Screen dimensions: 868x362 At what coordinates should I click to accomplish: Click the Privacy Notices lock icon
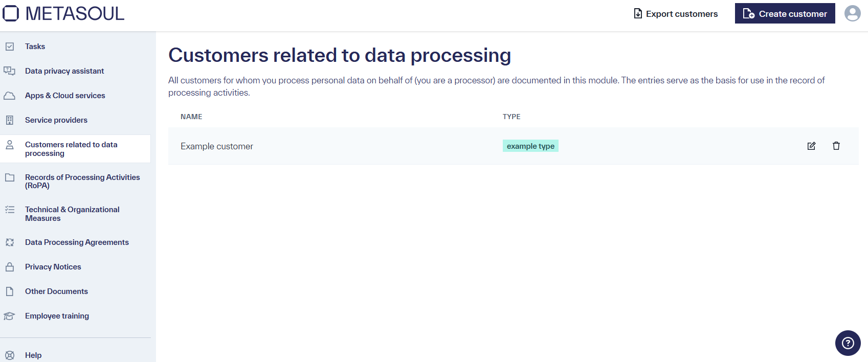[10, 266]
